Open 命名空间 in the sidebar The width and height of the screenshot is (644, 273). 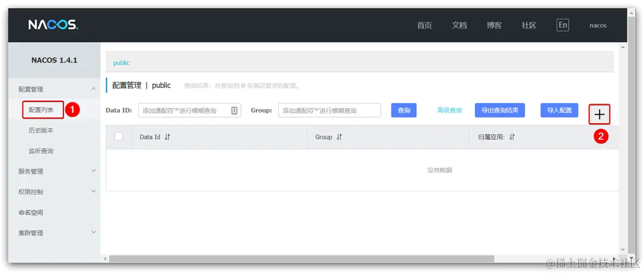coord(31,213)
